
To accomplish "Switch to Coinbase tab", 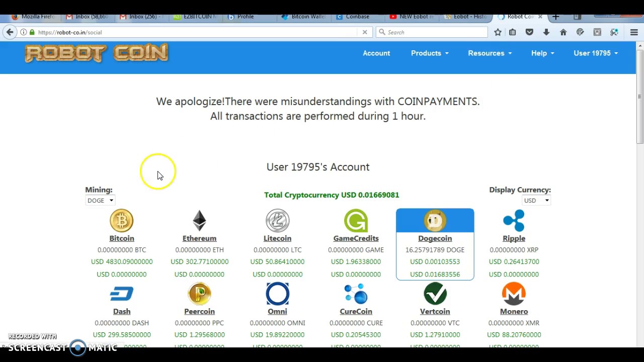I will point(357,17).
